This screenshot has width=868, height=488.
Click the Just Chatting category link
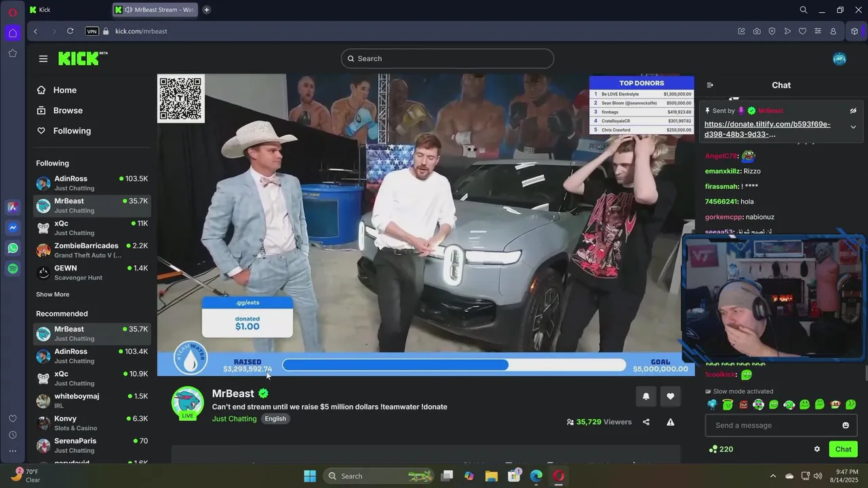pyautogui.click(x=235, y=419)
